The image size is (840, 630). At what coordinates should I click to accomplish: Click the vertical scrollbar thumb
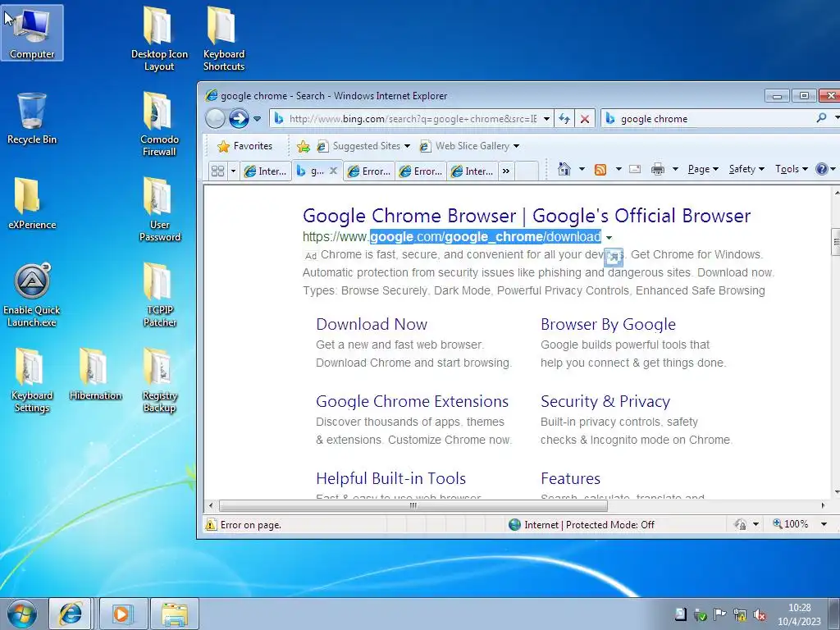[835, 242]
